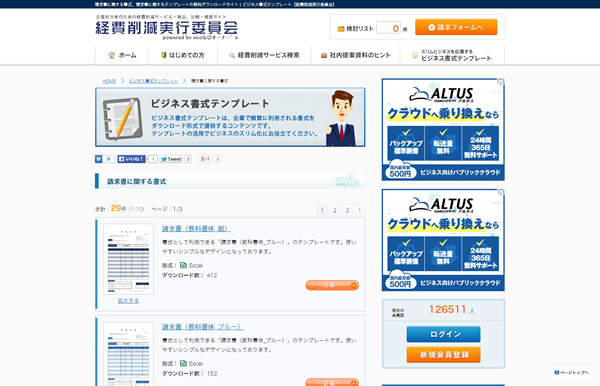The image size is (600, 386).
Task: Click the thumbnail of 請求書（教科書体_ブルー）
Action: pos(129,354)
